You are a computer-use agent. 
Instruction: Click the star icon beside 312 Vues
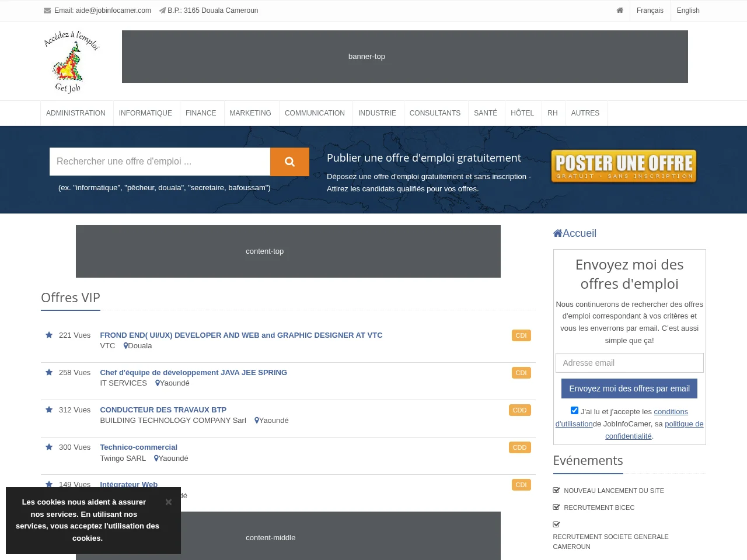tap(49, 409)
